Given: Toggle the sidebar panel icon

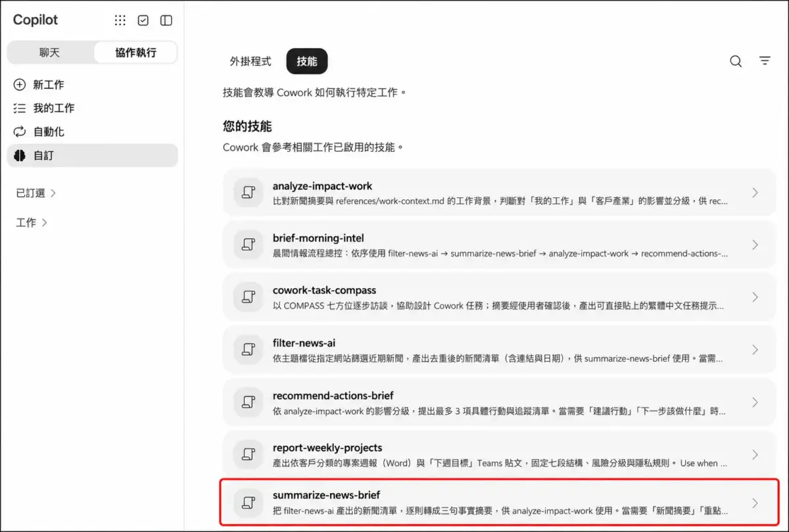Looking at the screenshot, I should pos(166,20).
